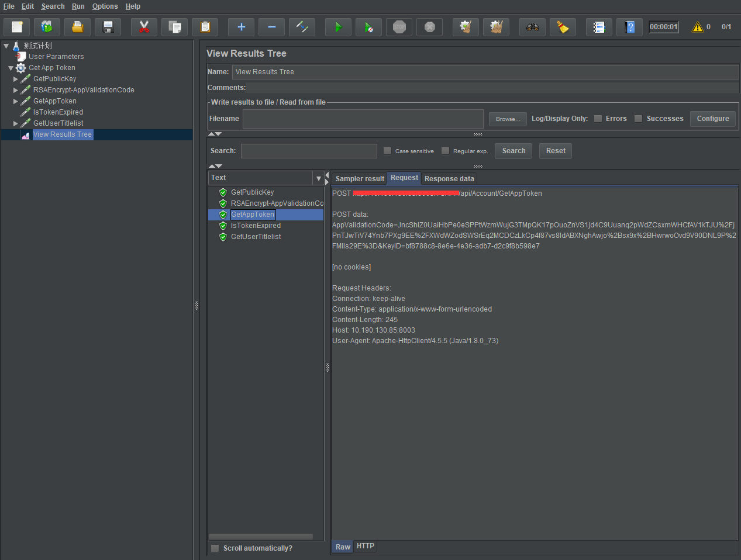Click the Cut scissors toolbar icon
This screenshot has height=560, width=741.
pos(144,27)
